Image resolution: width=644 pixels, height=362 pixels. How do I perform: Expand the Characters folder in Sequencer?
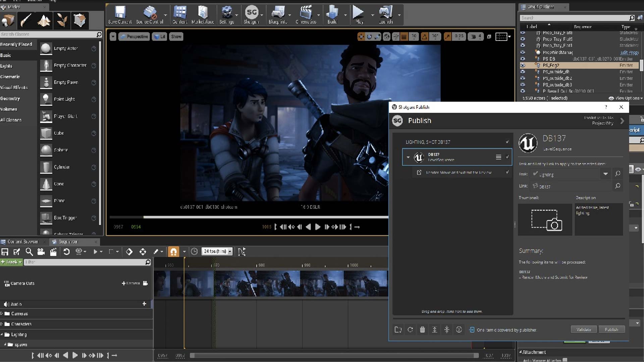2,324
